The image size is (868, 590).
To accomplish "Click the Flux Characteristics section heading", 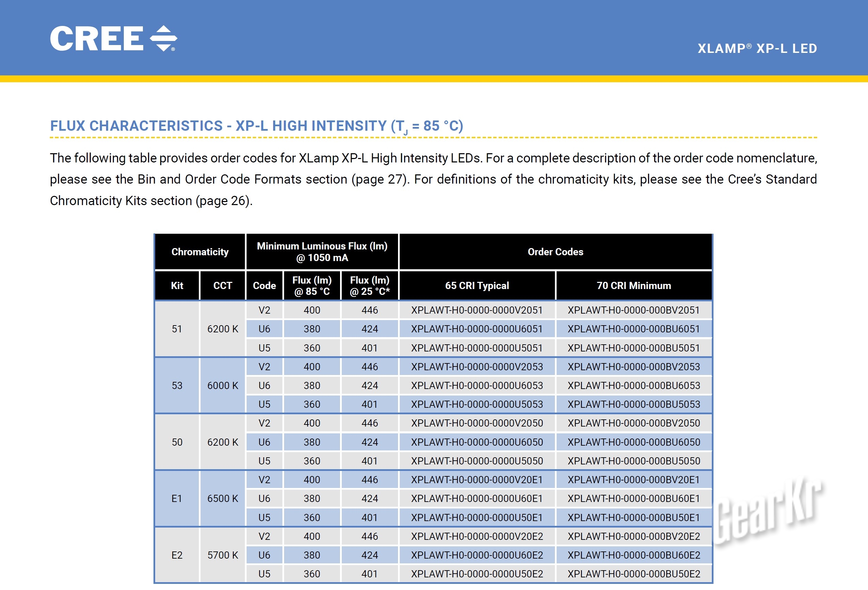I will (256, 126).
